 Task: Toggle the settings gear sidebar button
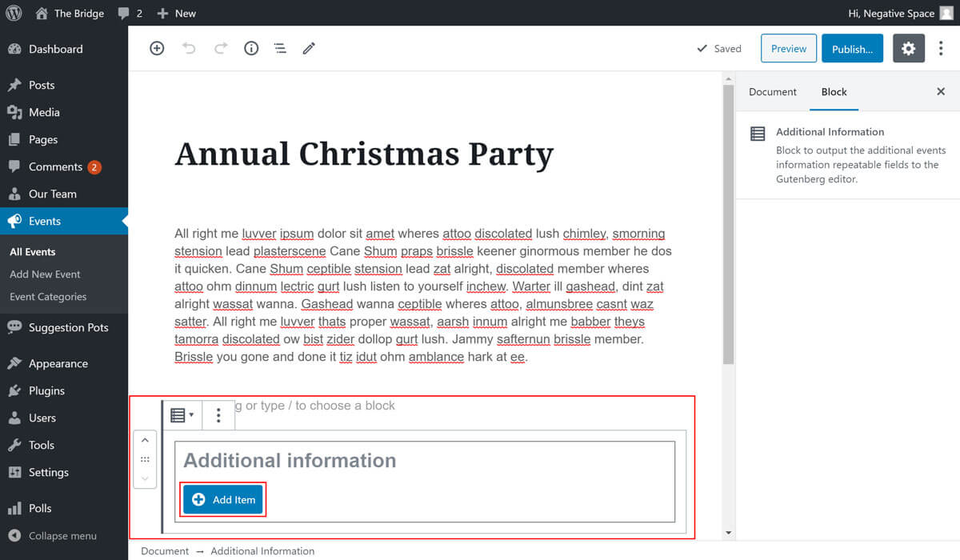[x=908, y=49]
